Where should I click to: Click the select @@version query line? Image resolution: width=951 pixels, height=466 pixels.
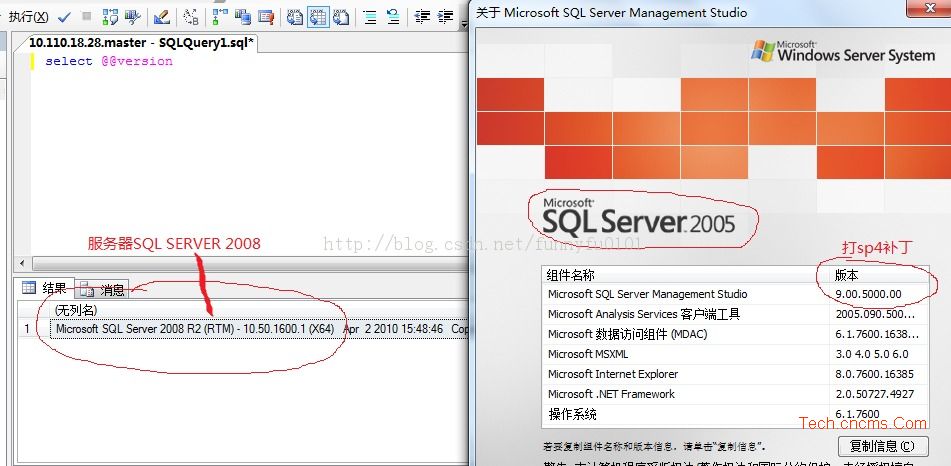point(109,61)
